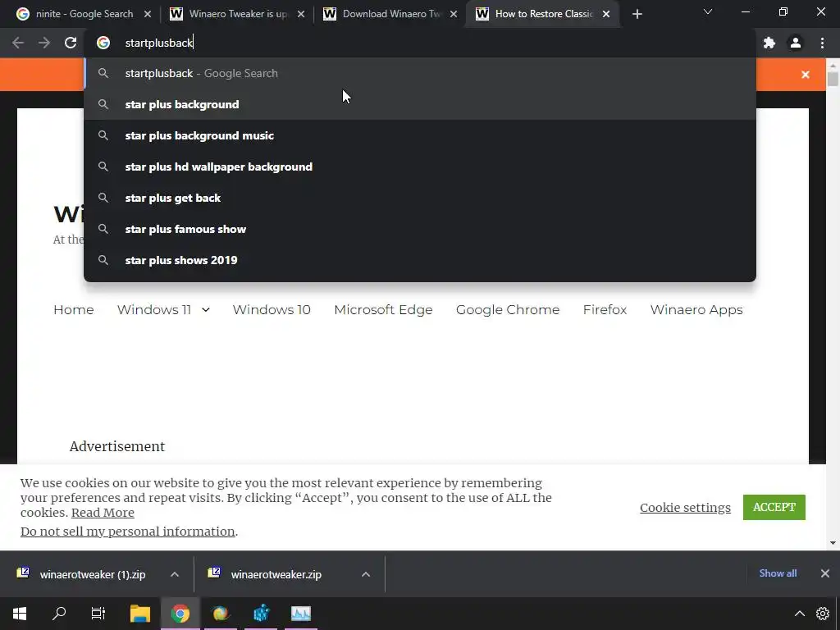Open File Explorer from taskbar
840x630 pixels.
(x=140, y=614)
